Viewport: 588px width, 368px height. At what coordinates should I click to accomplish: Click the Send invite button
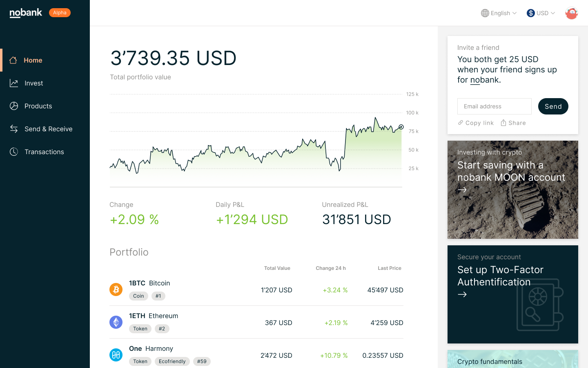553,106
